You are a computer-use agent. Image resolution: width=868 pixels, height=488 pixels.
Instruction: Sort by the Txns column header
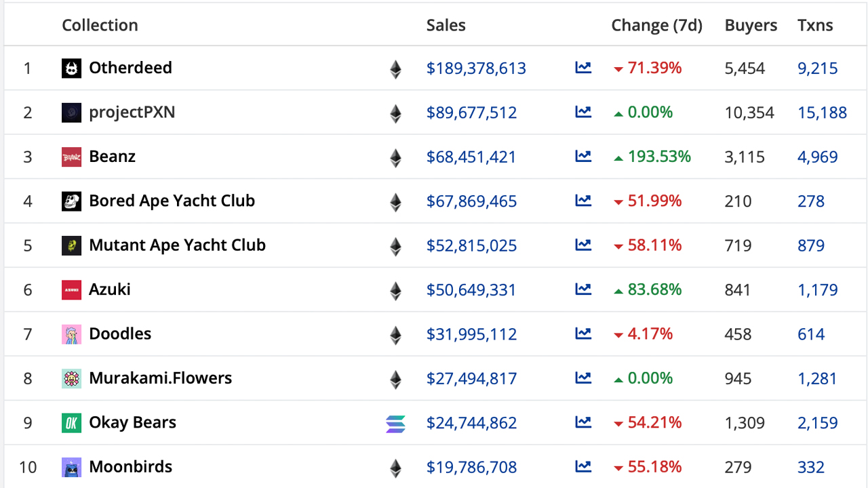(815, 25)
